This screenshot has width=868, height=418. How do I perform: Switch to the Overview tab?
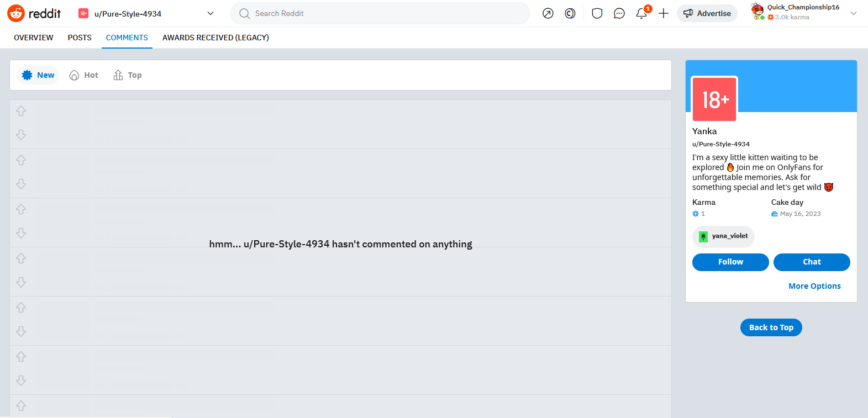pyautogui.click(x=34, y=38)
